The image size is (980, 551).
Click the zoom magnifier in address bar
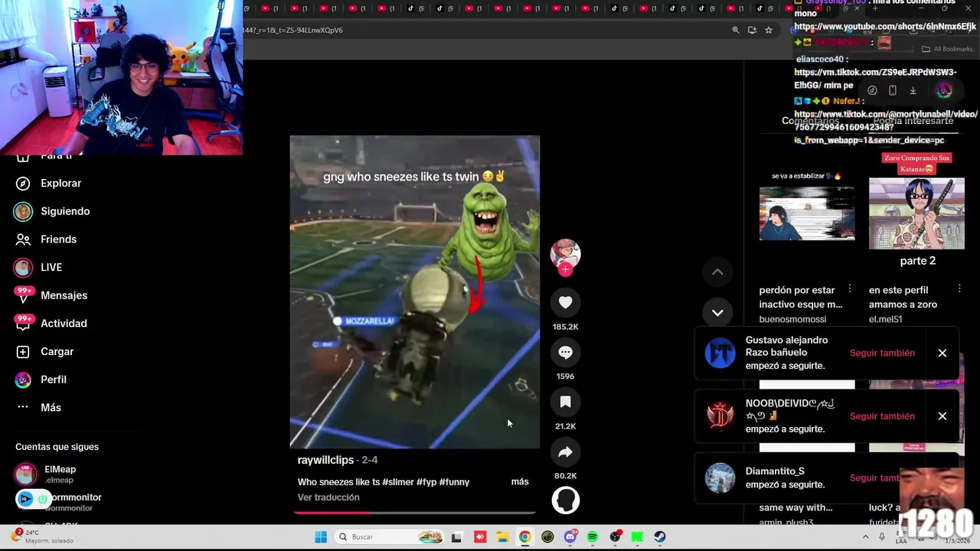click(736, 30)
